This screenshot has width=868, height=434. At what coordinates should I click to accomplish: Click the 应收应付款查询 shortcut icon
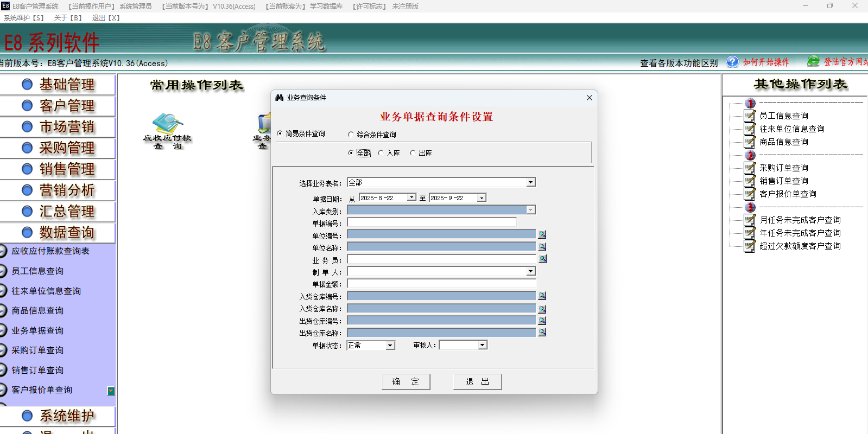pyautogui.click(x=167, y=124)
